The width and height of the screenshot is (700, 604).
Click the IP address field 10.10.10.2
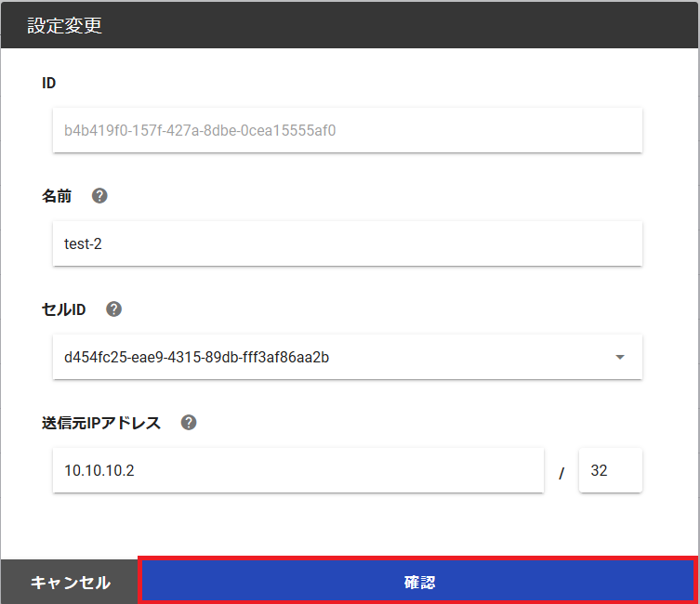click(298, 470)
